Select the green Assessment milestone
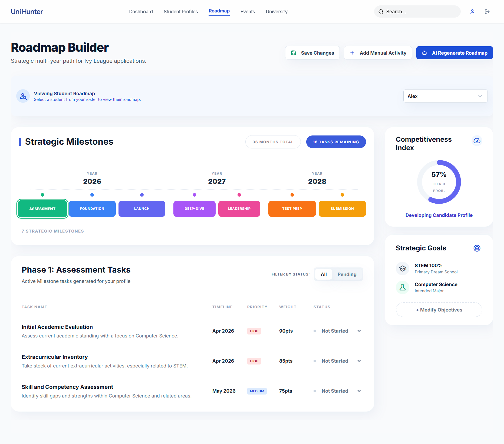 point(42,209)
